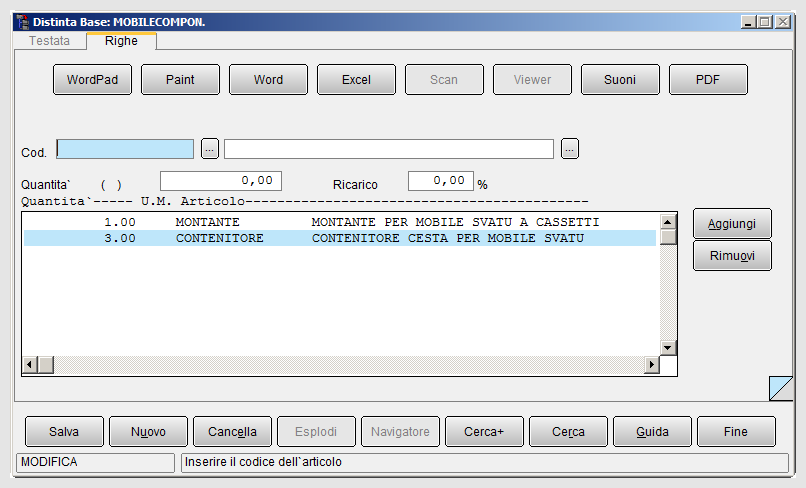Close the Distinta Base window
The width and height of the screenshot is (806, 488).
(x=783, y=22)
